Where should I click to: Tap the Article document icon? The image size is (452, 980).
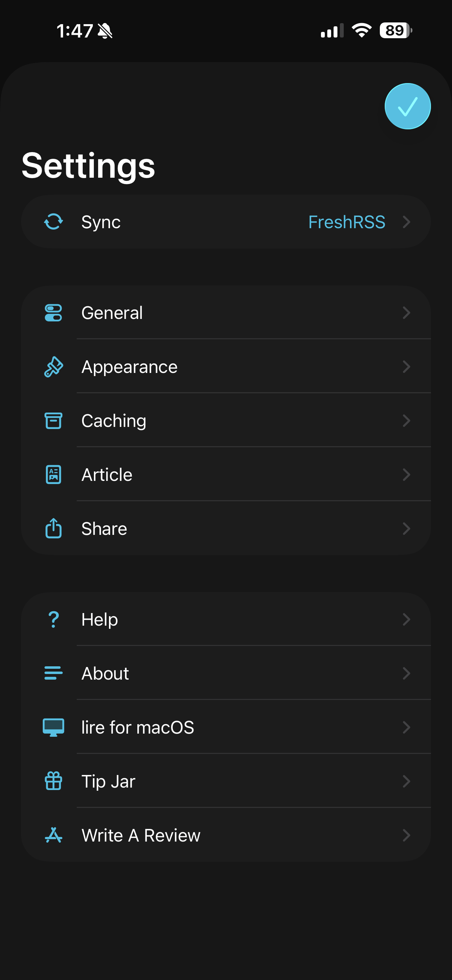tap(53, 475)
